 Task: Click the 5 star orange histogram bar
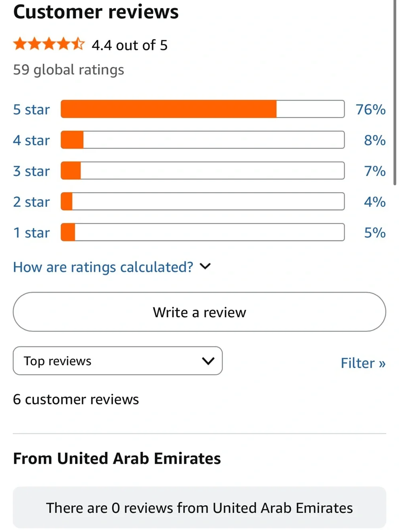coord(203,109)
